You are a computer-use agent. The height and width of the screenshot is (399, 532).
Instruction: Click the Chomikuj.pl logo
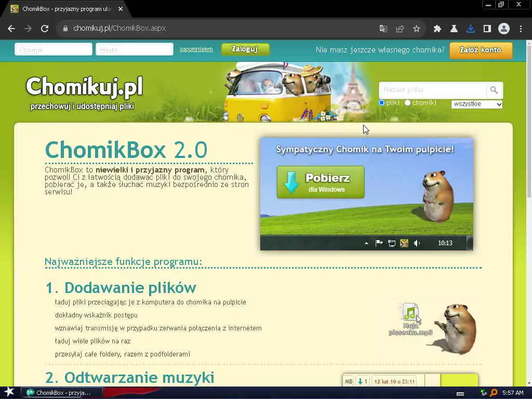84,86
